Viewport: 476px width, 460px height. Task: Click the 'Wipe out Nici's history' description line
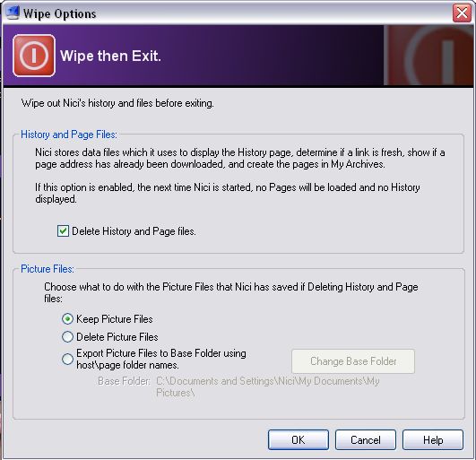[x=117, y=103]
